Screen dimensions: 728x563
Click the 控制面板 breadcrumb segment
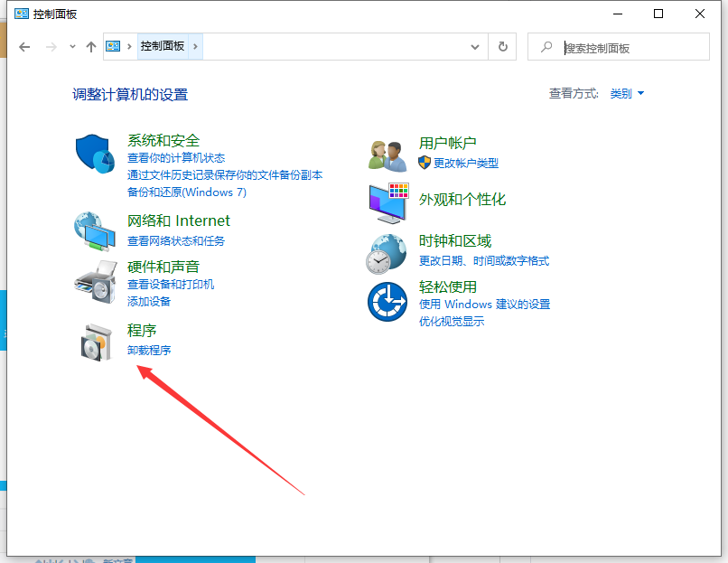coord(162,47)
